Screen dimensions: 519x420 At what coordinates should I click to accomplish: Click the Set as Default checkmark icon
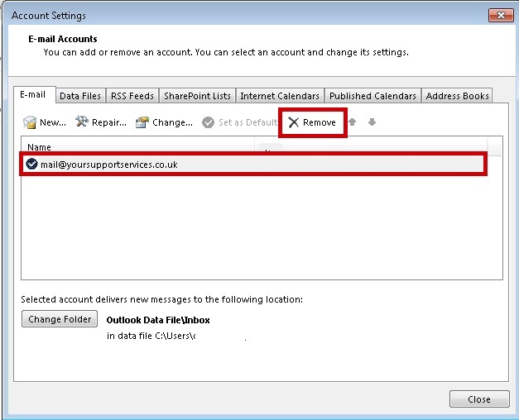[209, 122]
